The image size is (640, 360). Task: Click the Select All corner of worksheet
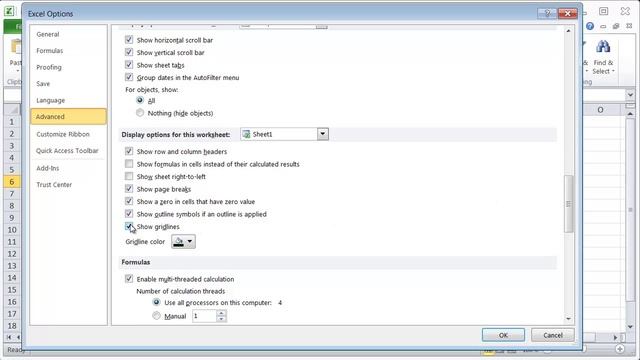12,109
